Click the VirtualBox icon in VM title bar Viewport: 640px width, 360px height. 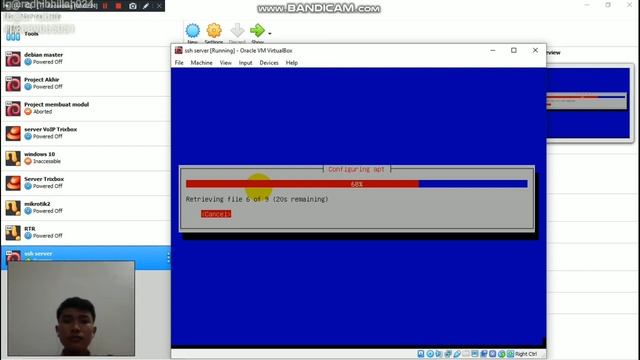178,50
